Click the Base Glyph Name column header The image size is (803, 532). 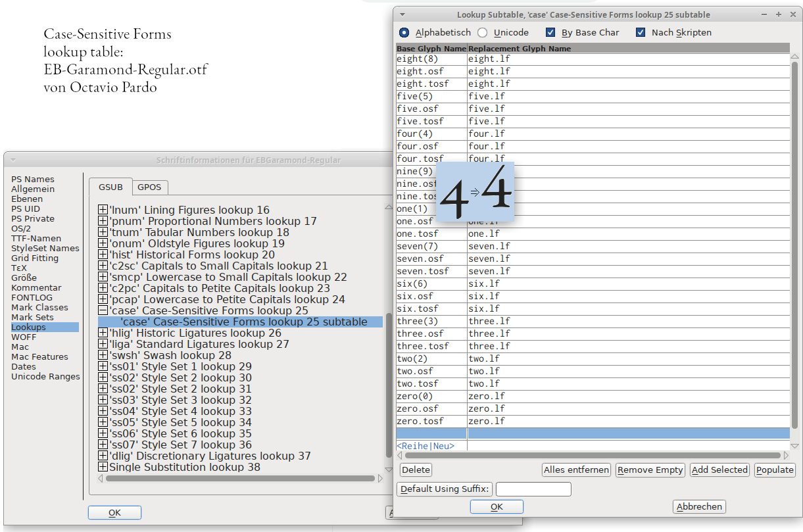click(x=431, y=48)
